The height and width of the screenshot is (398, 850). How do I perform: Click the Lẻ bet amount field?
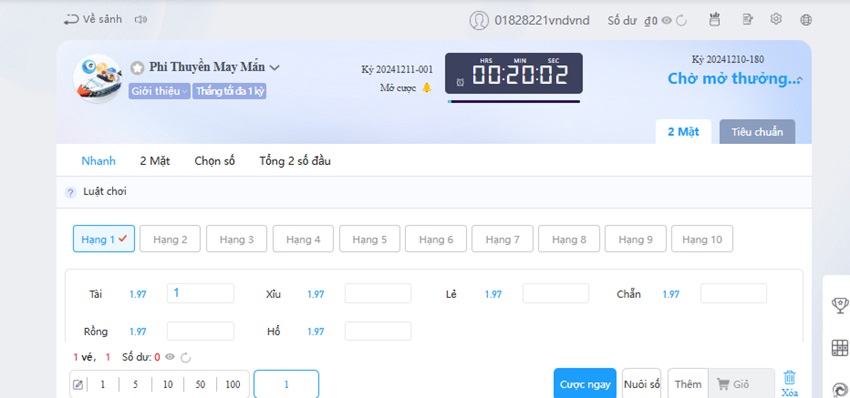(x=556, y=293)
